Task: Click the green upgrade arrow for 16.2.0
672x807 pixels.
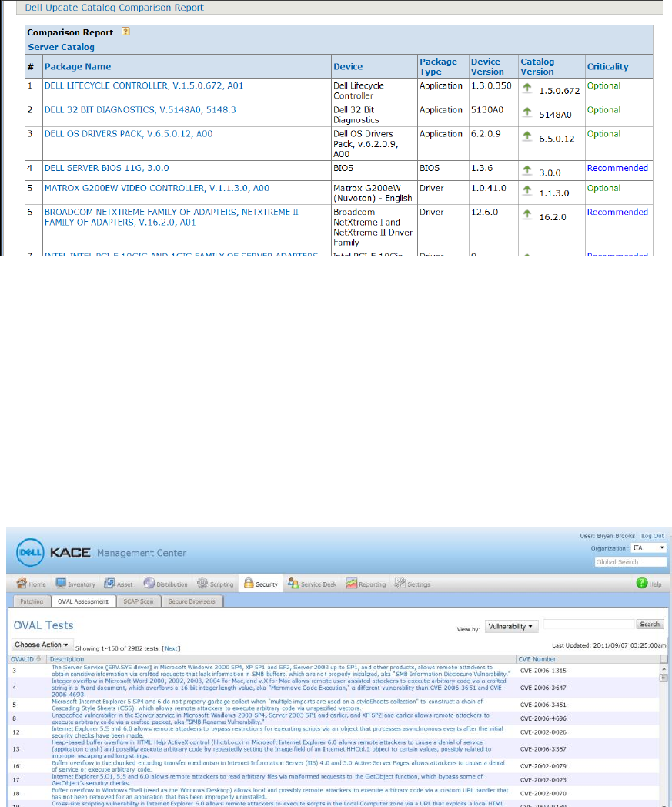Action: click(527, 215)
